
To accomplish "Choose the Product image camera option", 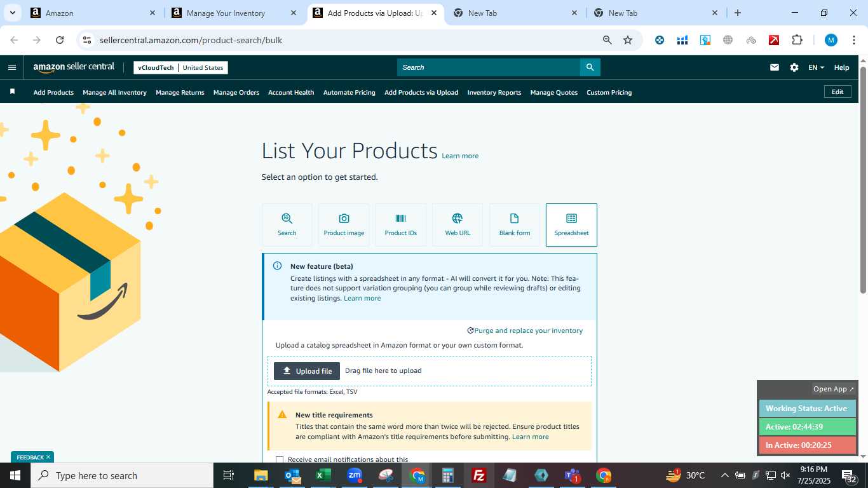I will click(x=344, y=225).
